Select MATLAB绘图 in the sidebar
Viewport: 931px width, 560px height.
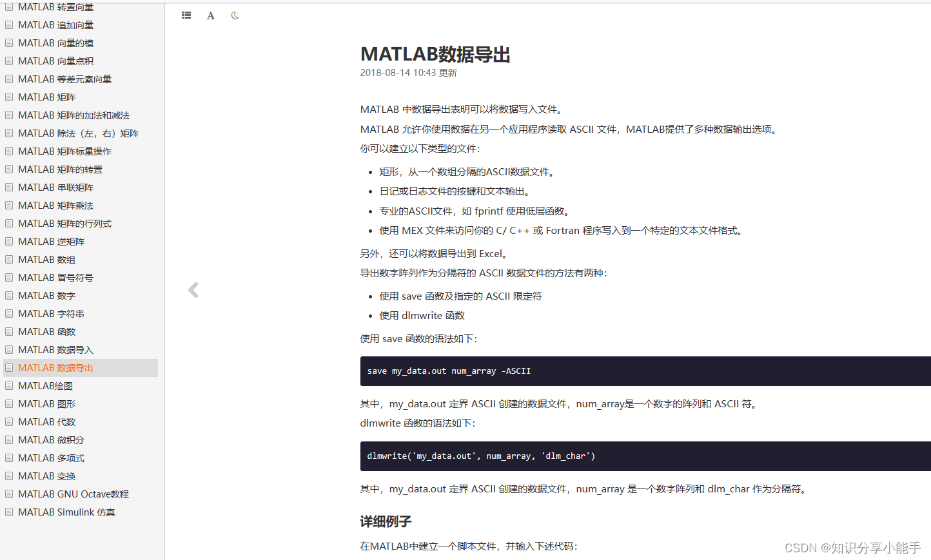(x=45, y=386)
